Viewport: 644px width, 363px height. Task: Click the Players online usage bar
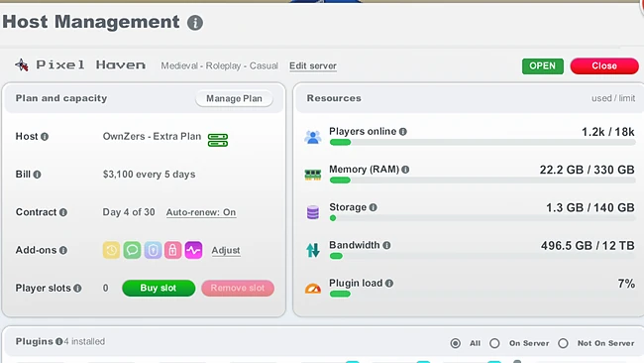tap(483, 142)
